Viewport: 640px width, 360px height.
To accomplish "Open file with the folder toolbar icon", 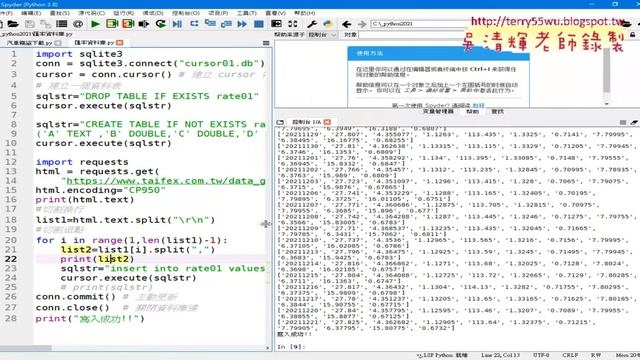I will point(13,24).
